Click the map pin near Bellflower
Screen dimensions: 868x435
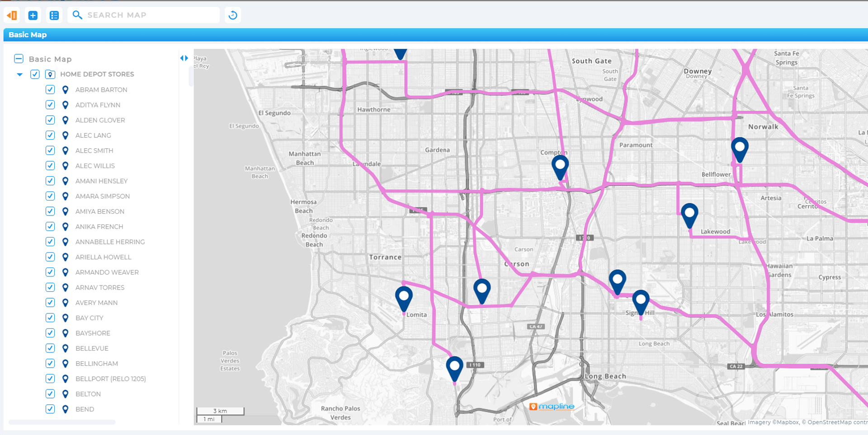tap(740, 149)
